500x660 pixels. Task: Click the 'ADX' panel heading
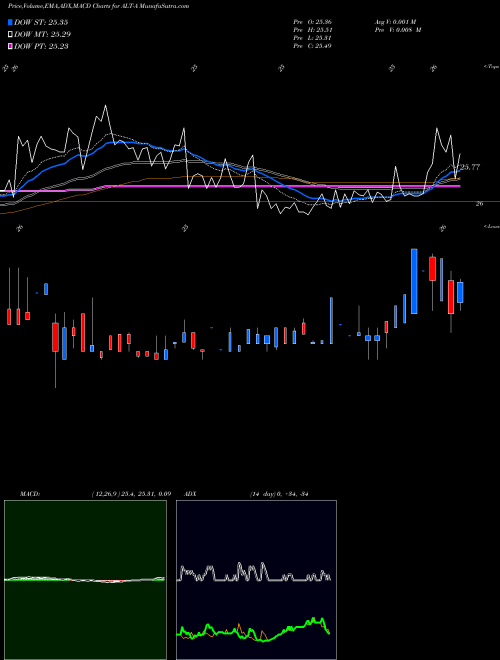(x=190, y=494)
